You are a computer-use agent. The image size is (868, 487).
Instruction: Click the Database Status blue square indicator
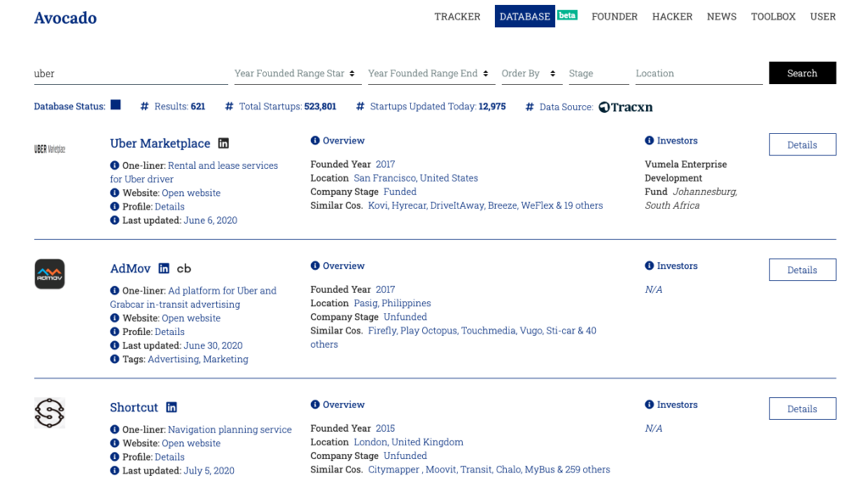click(115, 105)
